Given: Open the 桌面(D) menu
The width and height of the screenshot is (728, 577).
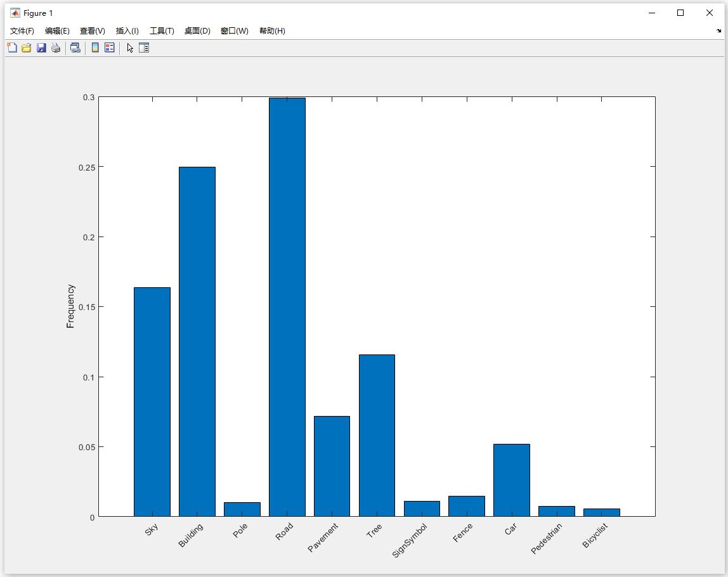Looking at the screenshot, I should tap(197, 30).
